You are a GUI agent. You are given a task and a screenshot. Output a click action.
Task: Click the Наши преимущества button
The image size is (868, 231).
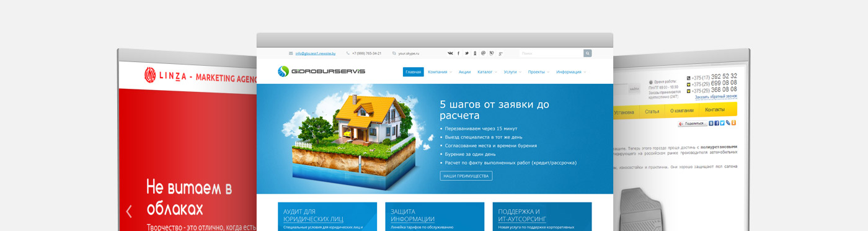[466, 176]
